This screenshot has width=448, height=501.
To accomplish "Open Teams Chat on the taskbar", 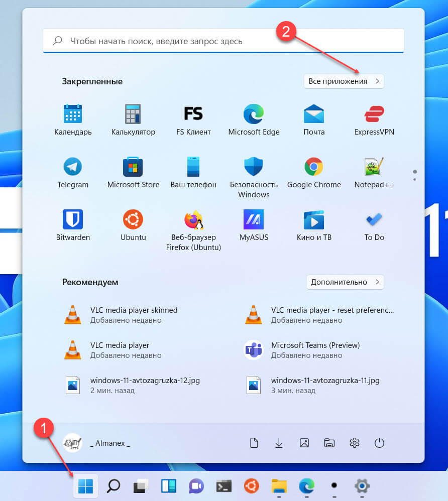I will pyautogui.click(x=196, y=486).
